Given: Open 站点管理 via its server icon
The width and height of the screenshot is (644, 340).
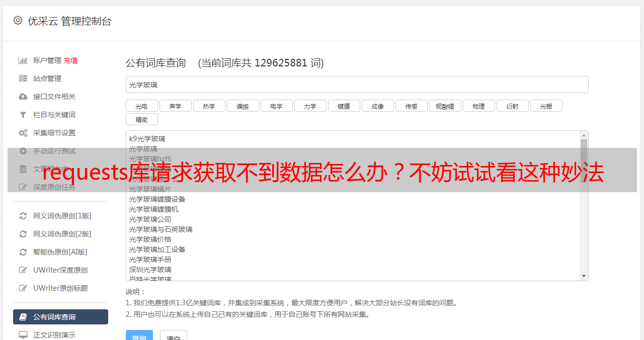Looking at the screenshot, I should (x=23, y=78).
